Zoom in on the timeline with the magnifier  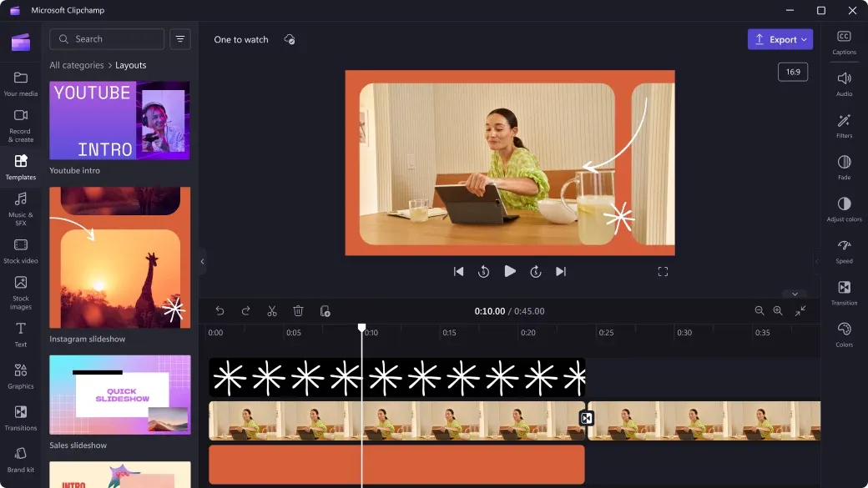point(778,310)
